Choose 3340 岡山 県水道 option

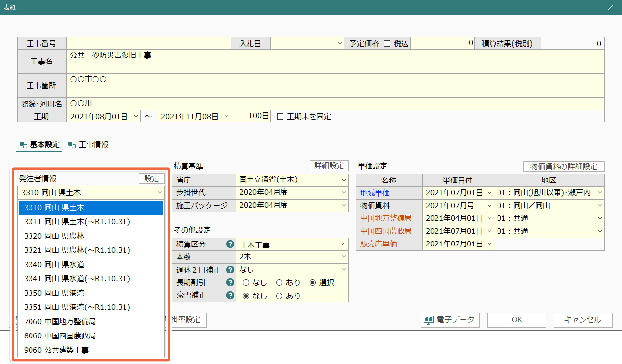91,265
